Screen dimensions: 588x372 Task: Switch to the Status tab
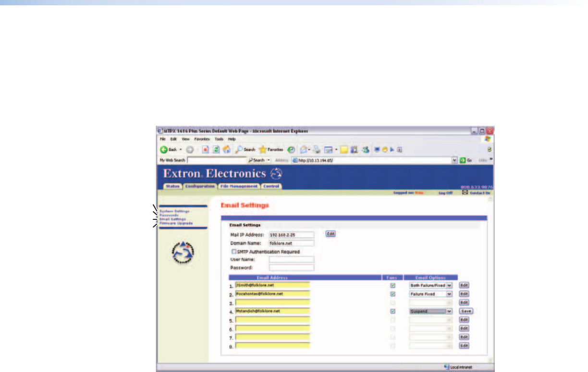(x=172, y=186)
